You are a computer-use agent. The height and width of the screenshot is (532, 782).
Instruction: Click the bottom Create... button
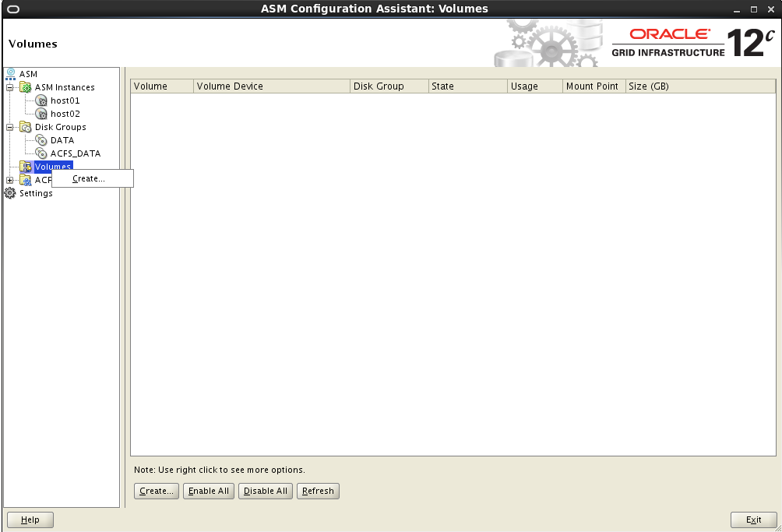tap(157, 491)
